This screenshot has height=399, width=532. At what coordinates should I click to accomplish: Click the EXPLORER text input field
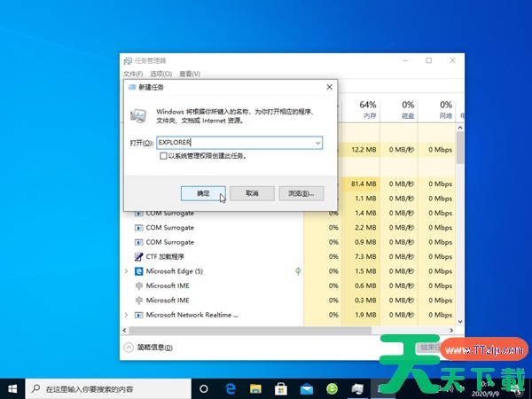pos(235,142)
